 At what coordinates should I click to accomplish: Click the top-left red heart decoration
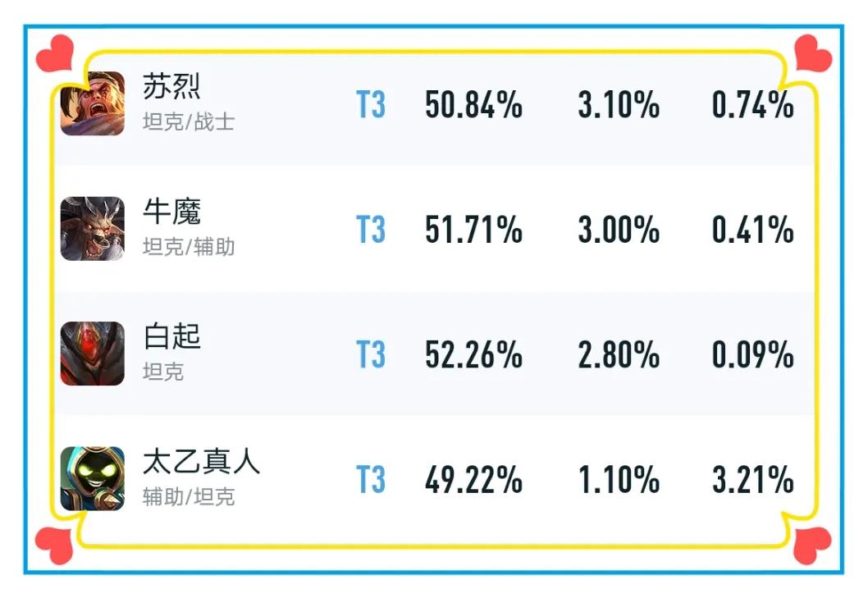(55, 53)
